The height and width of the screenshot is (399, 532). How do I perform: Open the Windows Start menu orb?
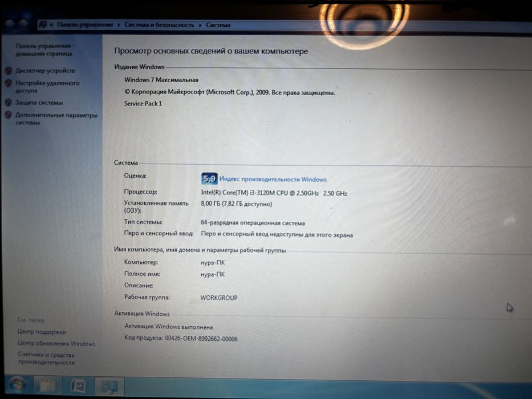[x=17, y=386]
